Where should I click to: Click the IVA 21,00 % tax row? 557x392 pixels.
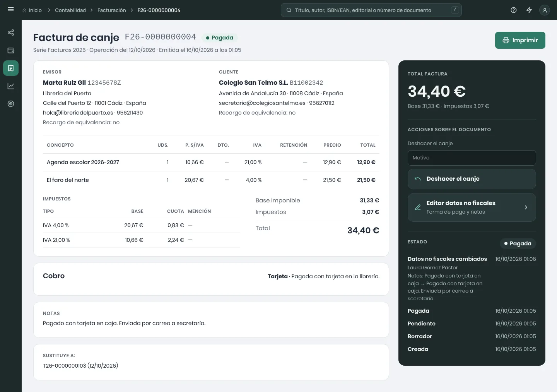[x=142, y=240]
